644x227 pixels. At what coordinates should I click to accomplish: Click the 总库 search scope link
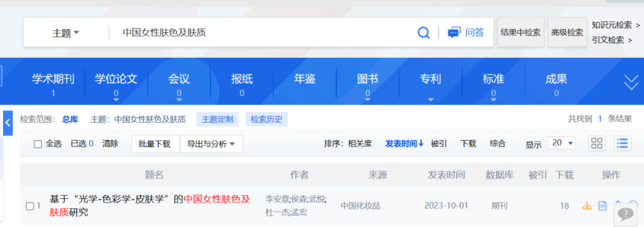coord(70,119)
